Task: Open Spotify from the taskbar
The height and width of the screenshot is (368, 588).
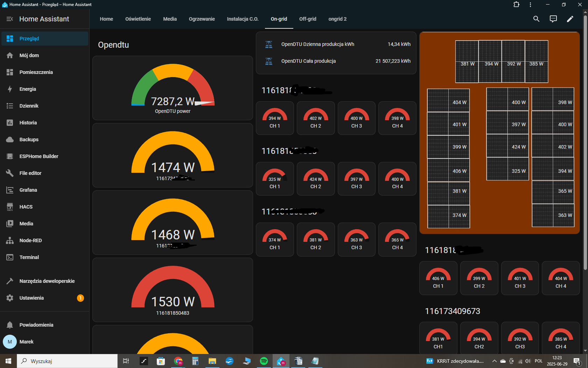Action: (x=264, y=361)
